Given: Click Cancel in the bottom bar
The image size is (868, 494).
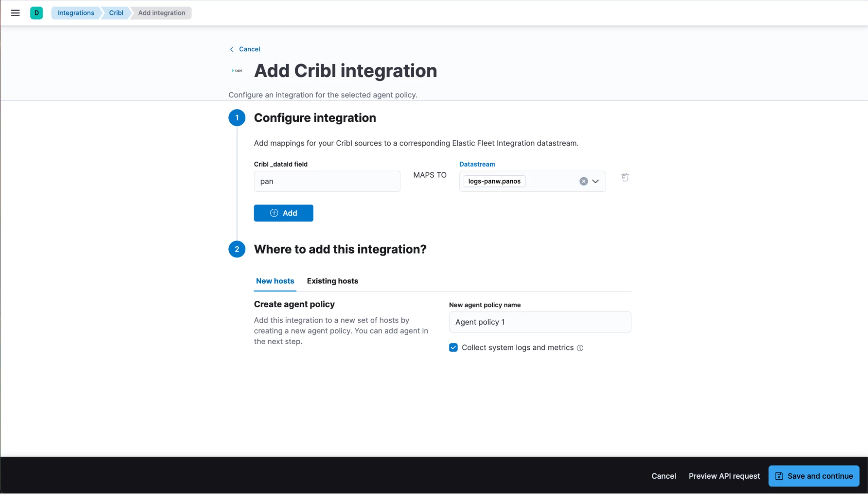Looking at the screenshot, I should (x=663, y=476).
